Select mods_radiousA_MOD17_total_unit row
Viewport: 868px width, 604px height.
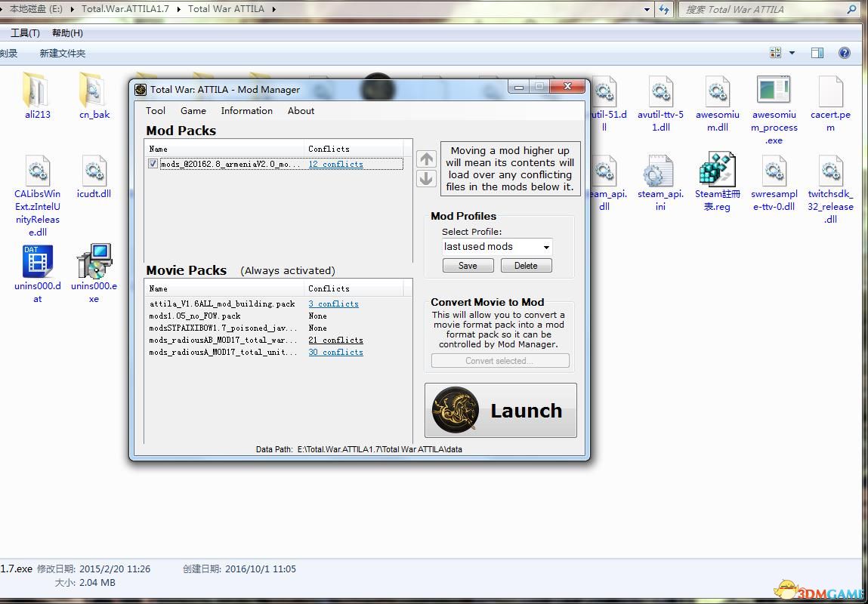(276, 353)
